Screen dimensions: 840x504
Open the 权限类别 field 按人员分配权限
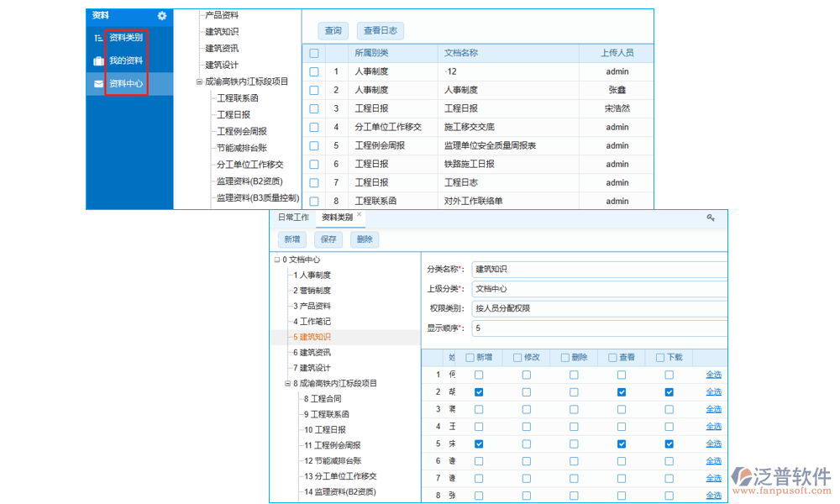click(599, 308)
